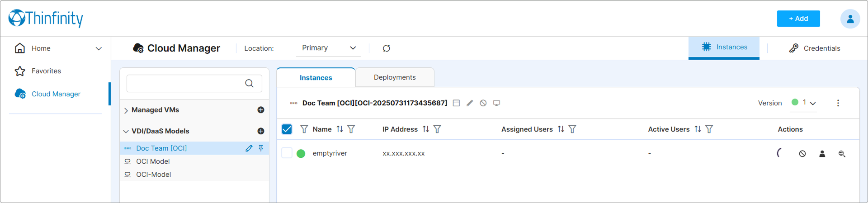Screen dimensions: 868x203
Task: Sort by Active Users column
Action: coord(698,129)
